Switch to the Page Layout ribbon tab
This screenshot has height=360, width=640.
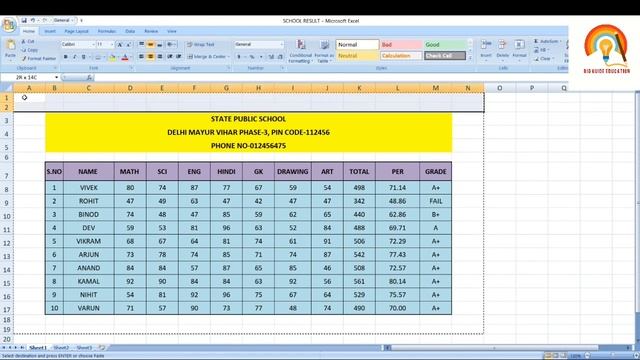[x=76, y=31]
